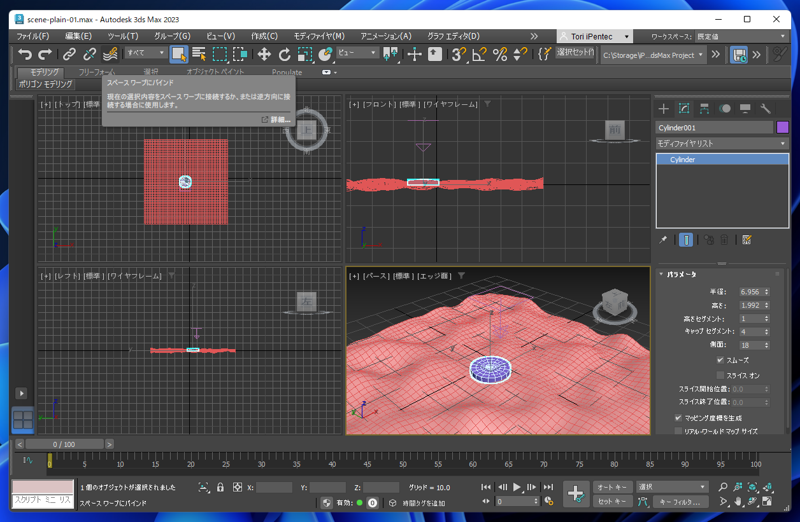Select the Cylinder entry in modifier stack
Screen dimensions: 800x522
[722, 160]
